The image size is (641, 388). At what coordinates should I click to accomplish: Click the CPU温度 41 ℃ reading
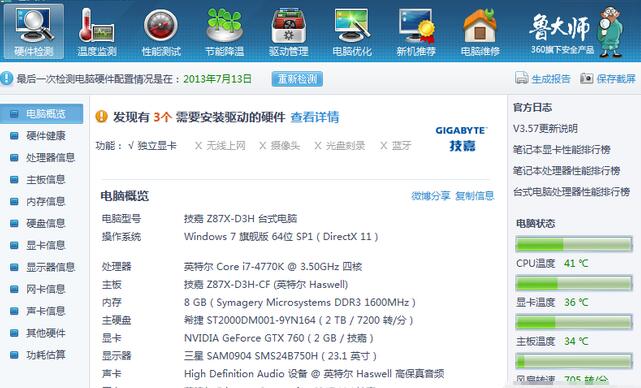pos(552,263)
